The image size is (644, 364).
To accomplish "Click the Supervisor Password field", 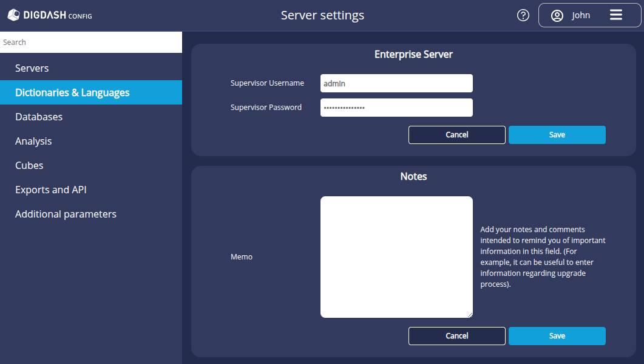I will coord(396,108).
